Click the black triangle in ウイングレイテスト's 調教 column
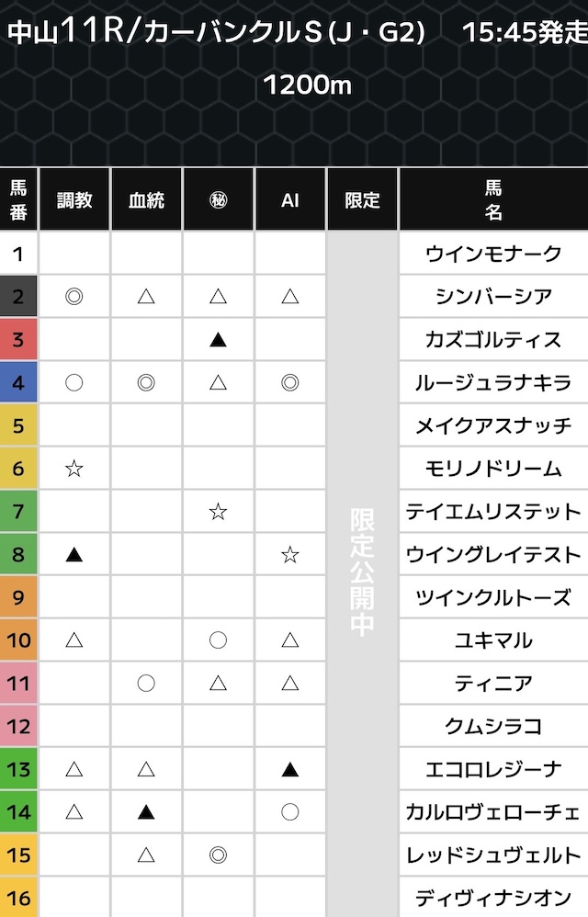 [74, 555]
